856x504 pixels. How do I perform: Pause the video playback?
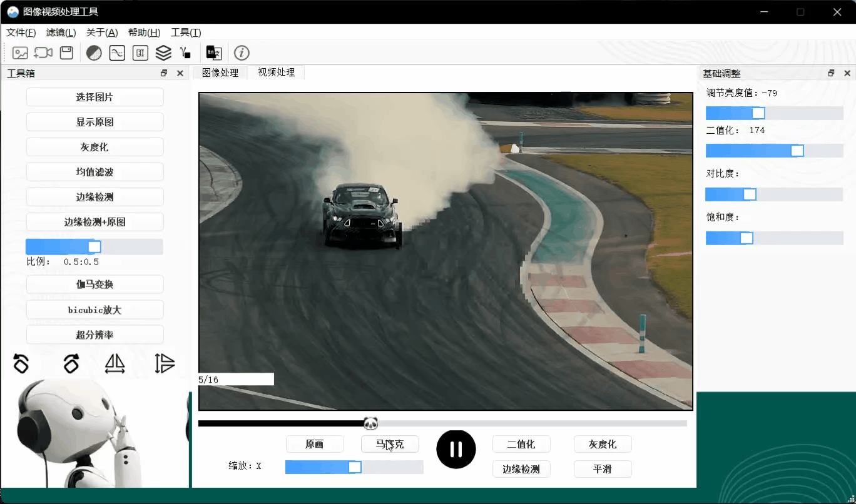coord(456,449)
